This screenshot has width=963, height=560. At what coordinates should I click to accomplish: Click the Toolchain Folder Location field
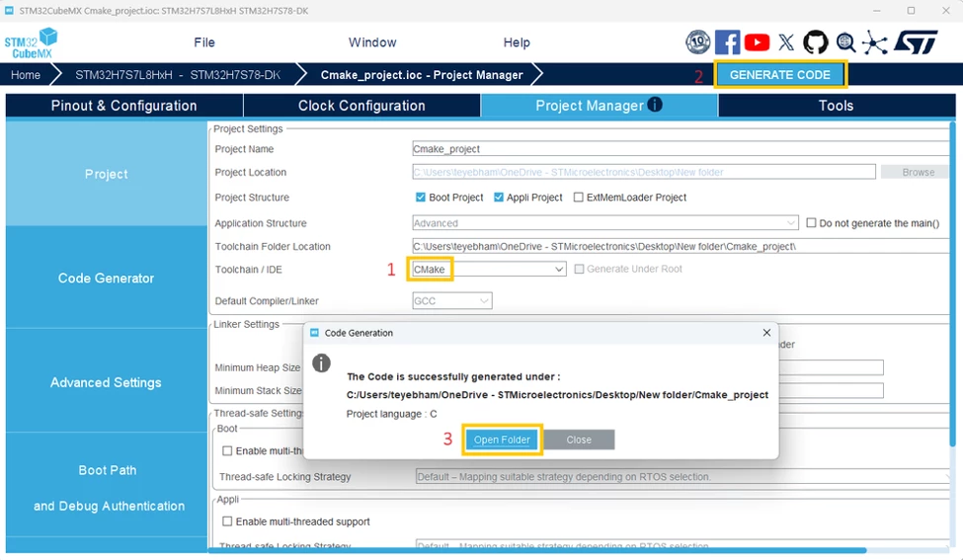[681, 246]
